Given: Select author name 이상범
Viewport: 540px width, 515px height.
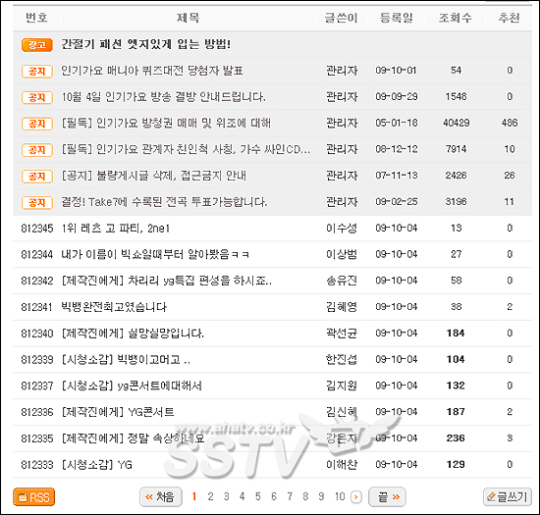Looking at the screenshot, I should tap(342, 254).
